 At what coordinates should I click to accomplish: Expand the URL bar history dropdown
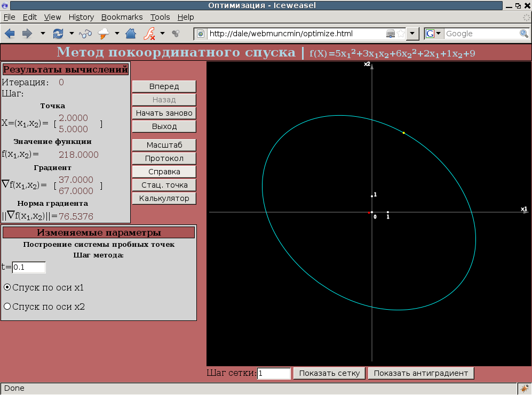(x=413, y=34)
